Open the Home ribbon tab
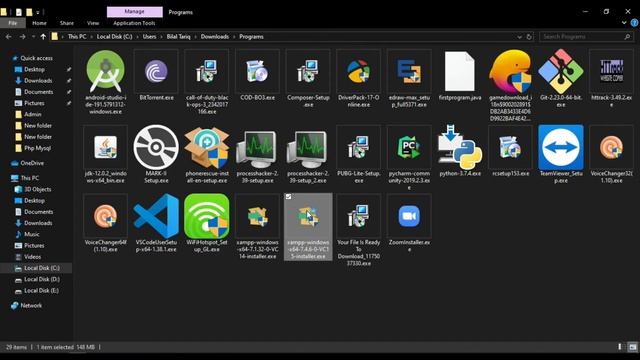Screen dimensions: 640x360 pyautogui.click(x=39, y=23)
